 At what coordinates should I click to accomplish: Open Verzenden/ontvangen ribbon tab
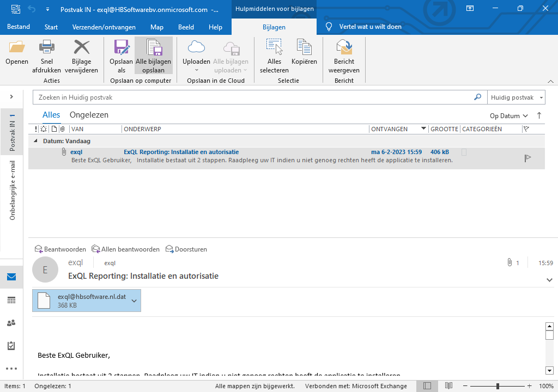104,27
